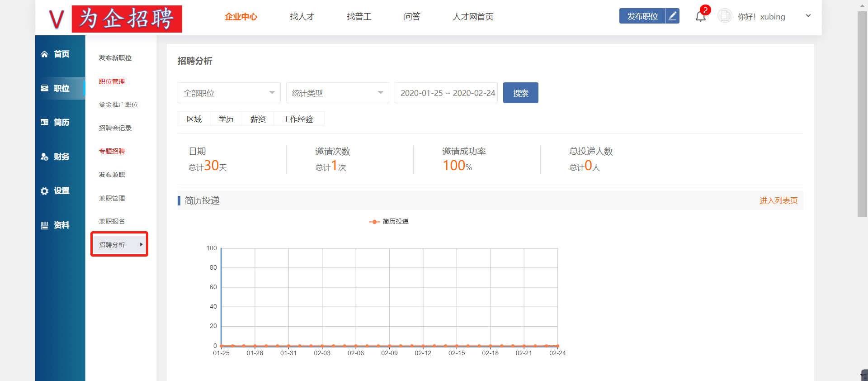This screenshot has width=868, height=381.
Task: Click the 总计0人 applicants value
Action: pyautogui.click(x=585, y=166)
